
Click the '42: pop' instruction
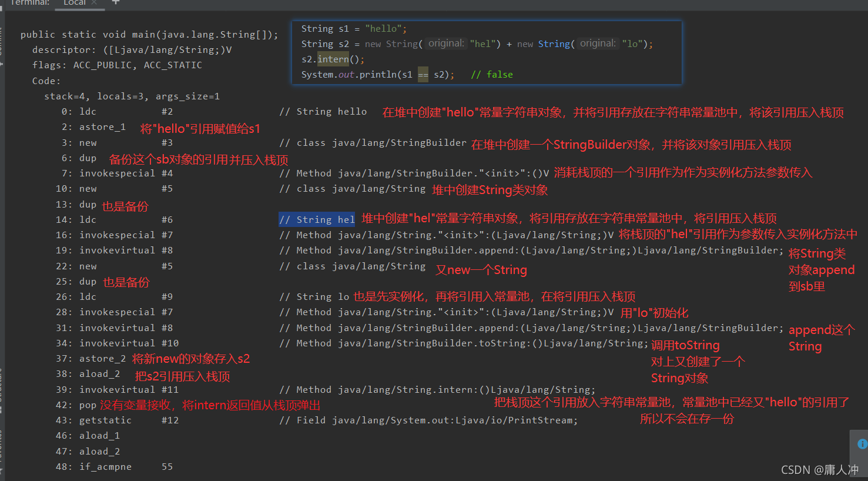pyautogui.click(x=76, y=405)
